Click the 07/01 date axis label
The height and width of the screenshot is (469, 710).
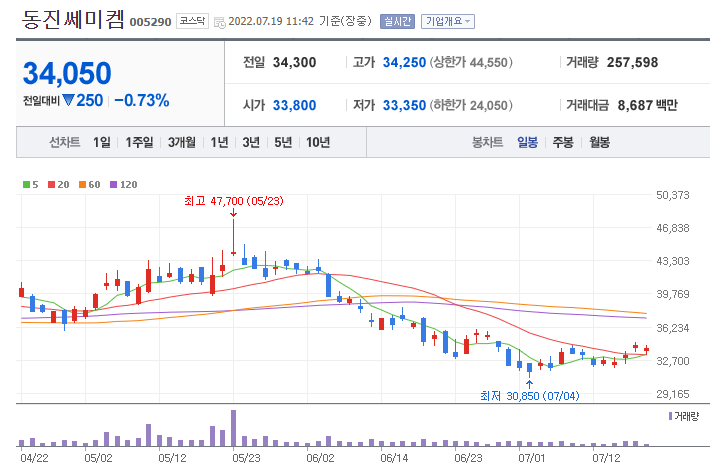[532, 458]
